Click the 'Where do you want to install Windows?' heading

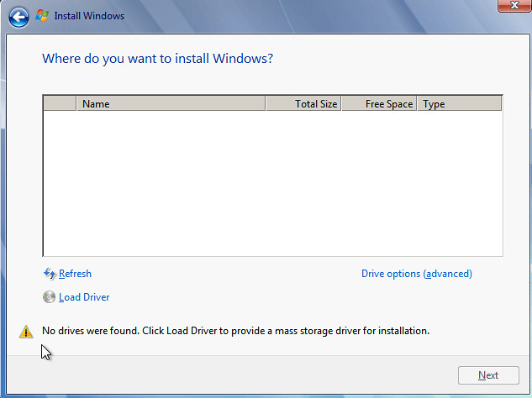157,59
